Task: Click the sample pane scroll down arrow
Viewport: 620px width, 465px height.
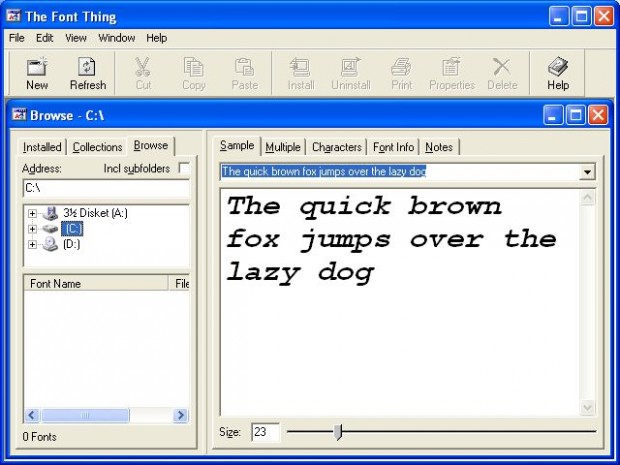Action: (587, 408)
